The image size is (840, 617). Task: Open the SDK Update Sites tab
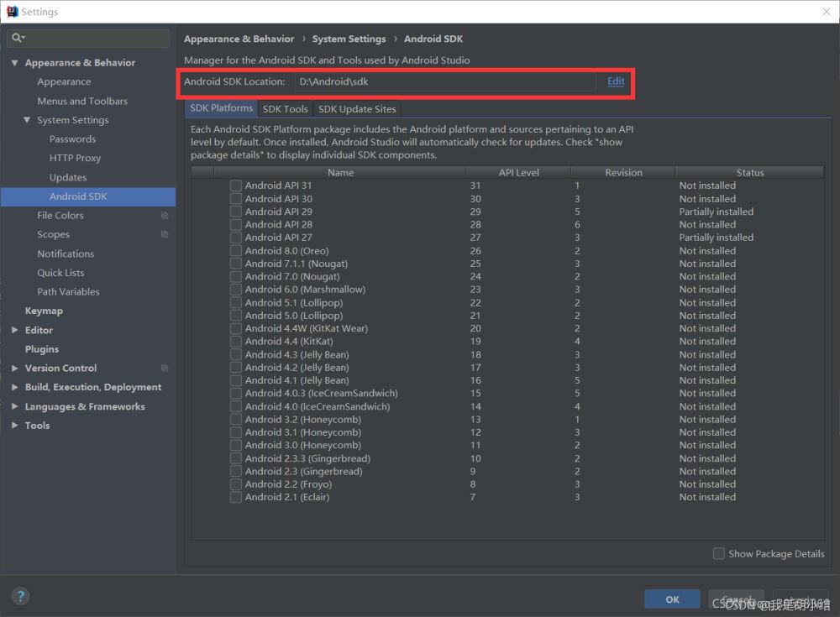click(x=357, y=109)
